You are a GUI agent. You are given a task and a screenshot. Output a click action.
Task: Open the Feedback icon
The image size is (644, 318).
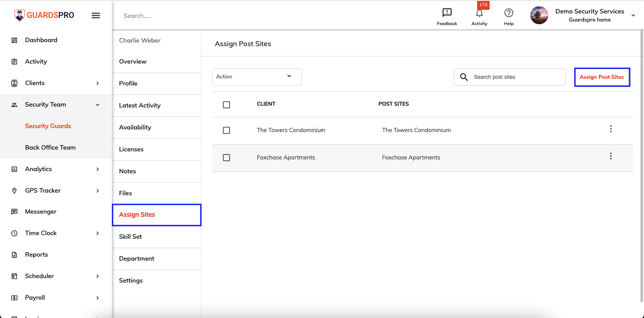(447, 13)
